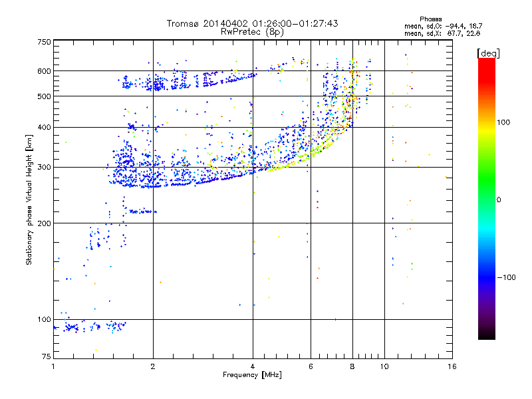This screenshot has width=532, height=399.
Task: Click the colorbar label '-100'
Action: (506, 277)
